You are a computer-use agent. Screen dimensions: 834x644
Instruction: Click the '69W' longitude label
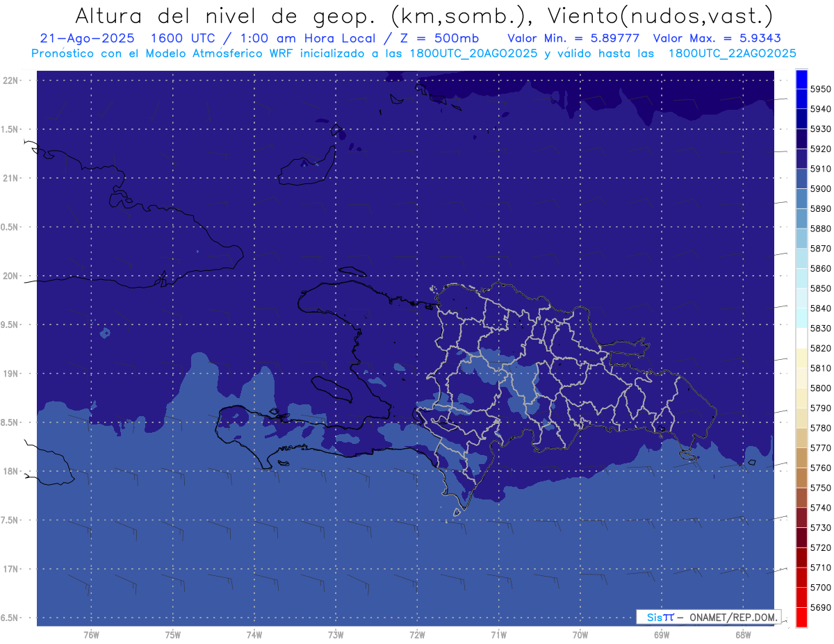coord(662,635)
